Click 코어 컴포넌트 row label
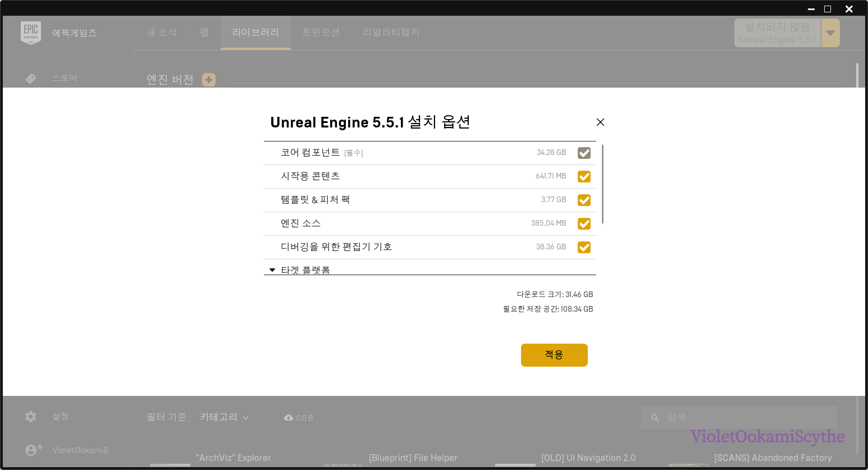The height and width of the screenshot is (470, 868). click(x=310, y=153)
